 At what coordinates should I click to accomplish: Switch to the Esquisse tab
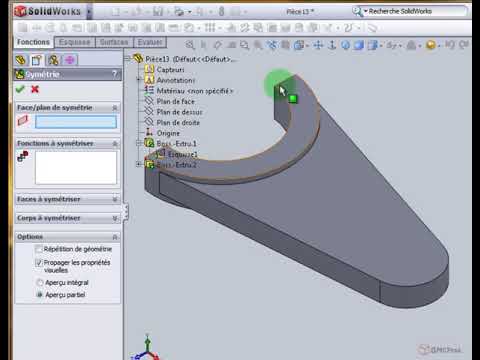(75, 42)
